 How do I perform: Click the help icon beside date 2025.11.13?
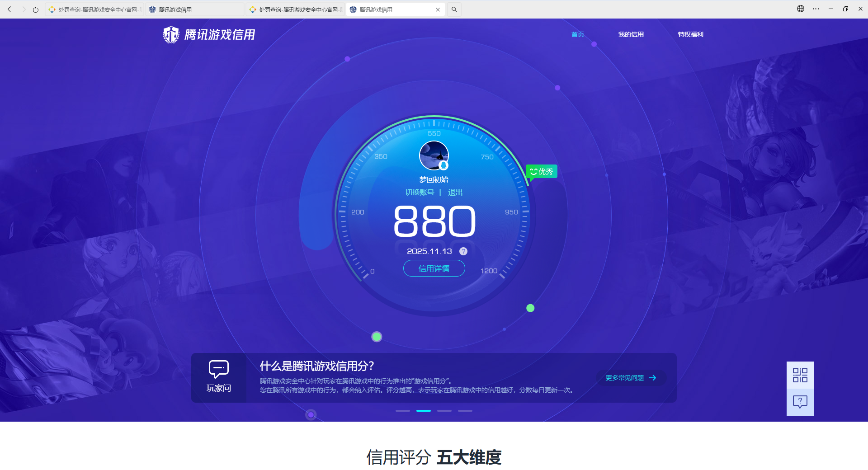[x=463, y=251]
